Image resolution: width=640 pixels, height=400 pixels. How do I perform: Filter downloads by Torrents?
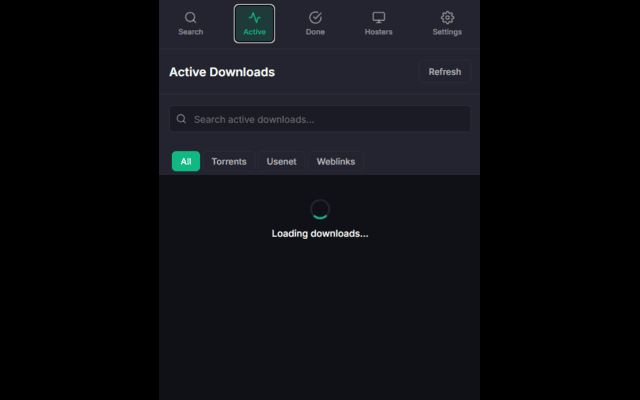(229, 161)
